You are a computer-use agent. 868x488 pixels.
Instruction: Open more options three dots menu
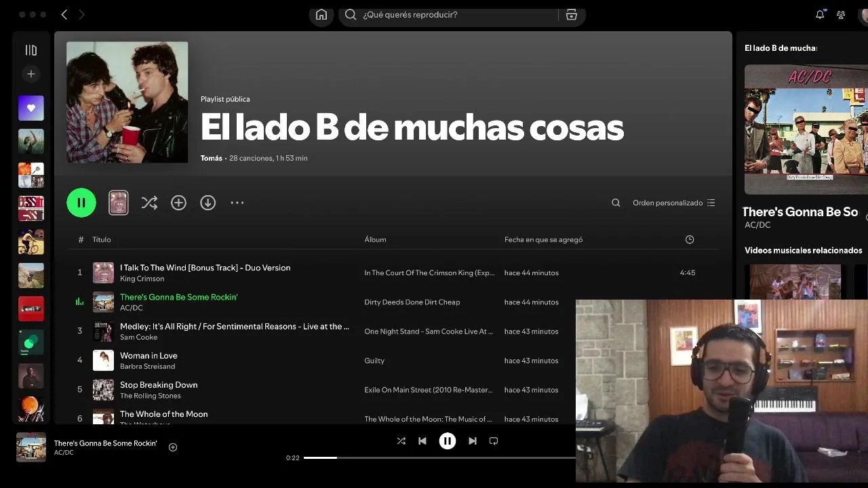(x=237, y=203)
